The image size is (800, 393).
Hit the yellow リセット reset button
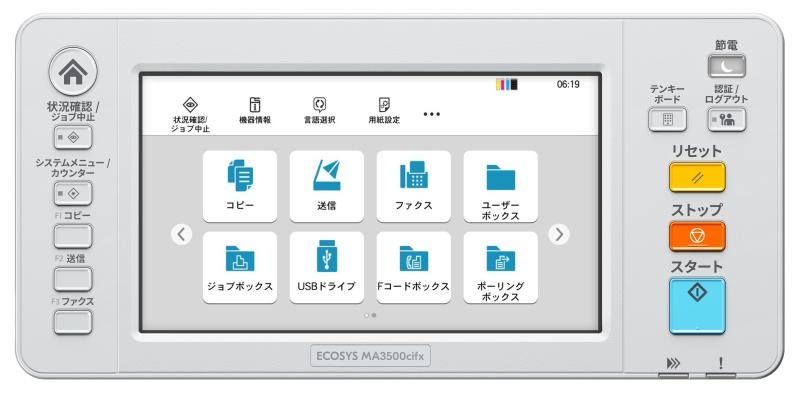click(x=697, y=177)
